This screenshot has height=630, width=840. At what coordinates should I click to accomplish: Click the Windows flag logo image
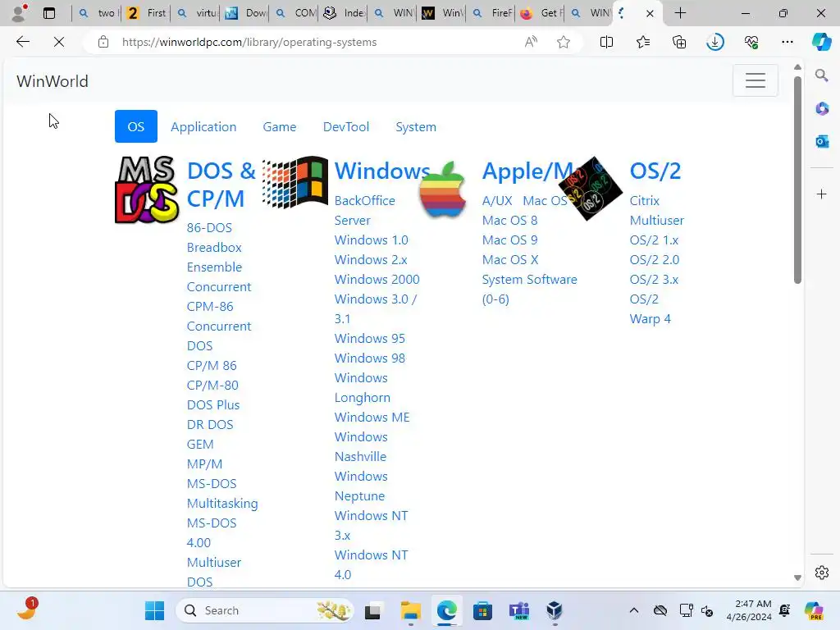point(295,182)
